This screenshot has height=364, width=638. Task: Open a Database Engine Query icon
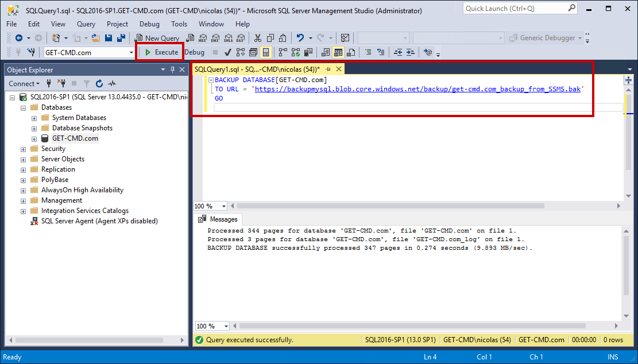(x=190, y=38)
